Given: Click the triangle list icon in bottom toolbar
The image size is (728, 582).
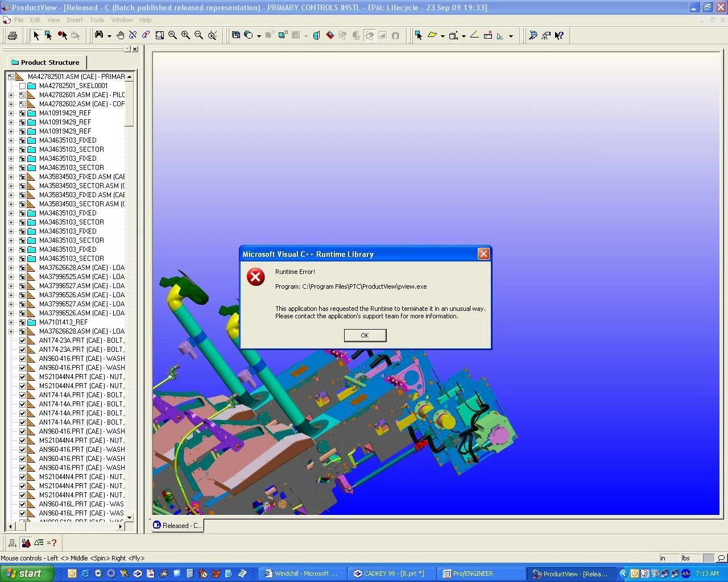Looking at the screenshot, I should (x=39, y=543).
